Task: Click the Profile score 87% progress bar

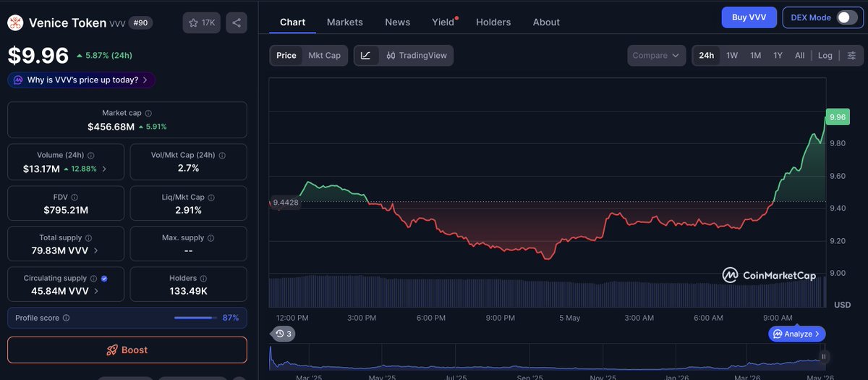Action: [x=195, y=318]
